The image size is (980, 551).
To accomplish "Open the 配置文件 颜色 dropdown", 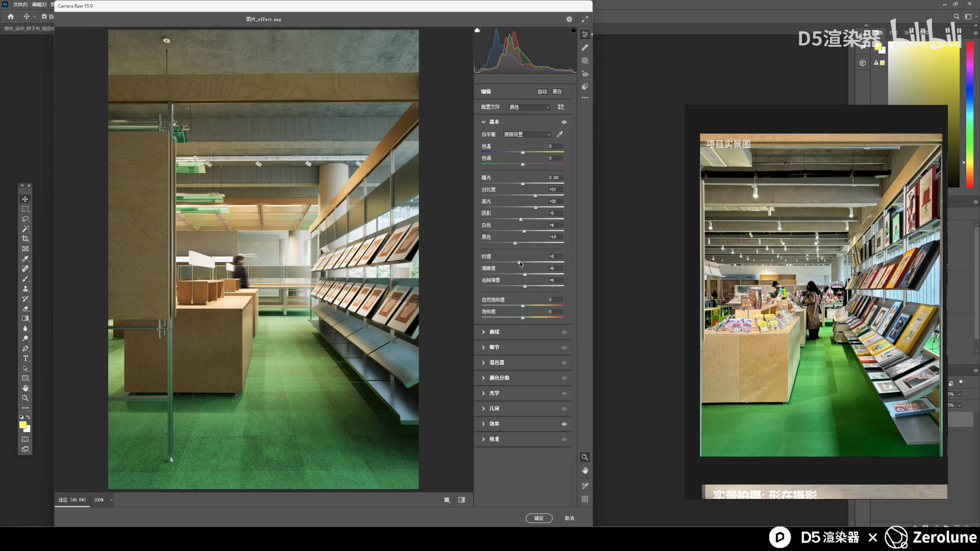I will [x=529, y=107].
